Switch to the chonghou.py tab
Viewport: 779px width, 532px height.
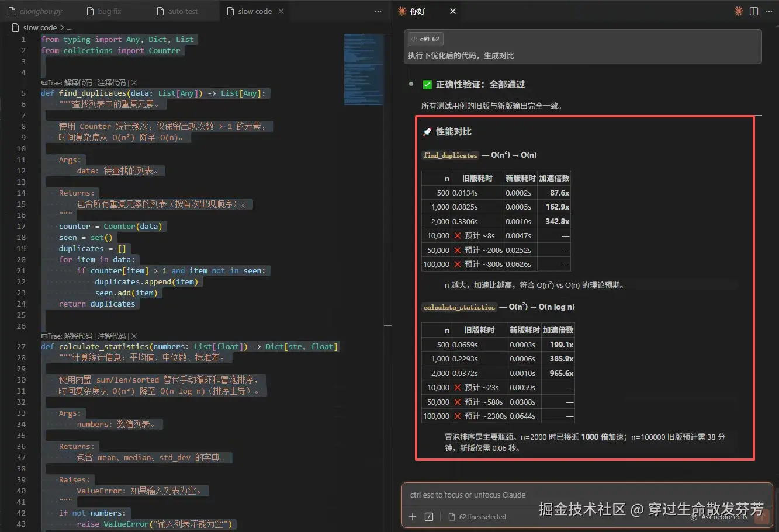click(34, 11)
